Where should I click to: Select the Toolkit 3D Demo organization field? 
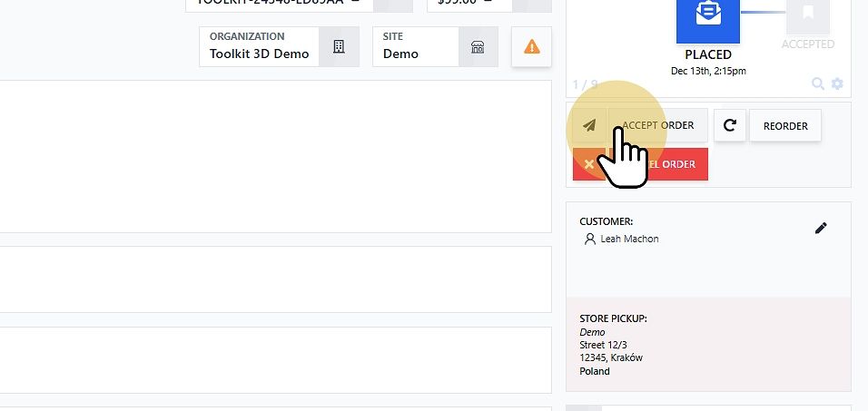point(259,46)
